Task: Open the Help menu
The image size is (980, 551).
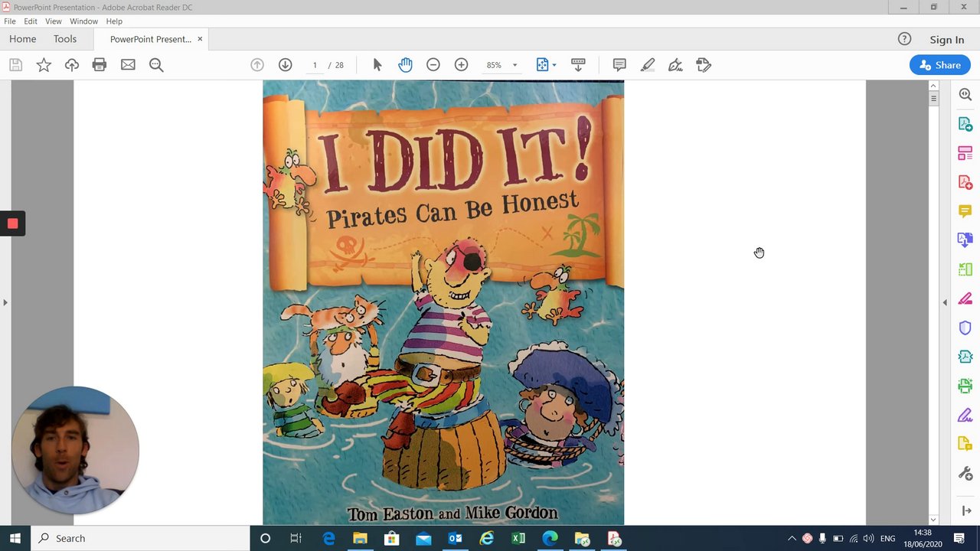Action: click(x=114, y=21)
